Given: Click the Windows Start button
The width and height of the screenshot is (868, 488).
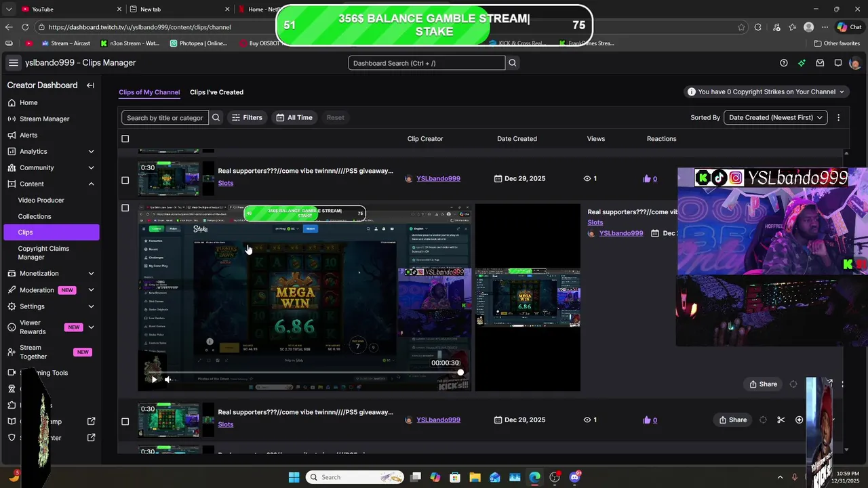Looking at the screenshot, I should coord(294,477).
